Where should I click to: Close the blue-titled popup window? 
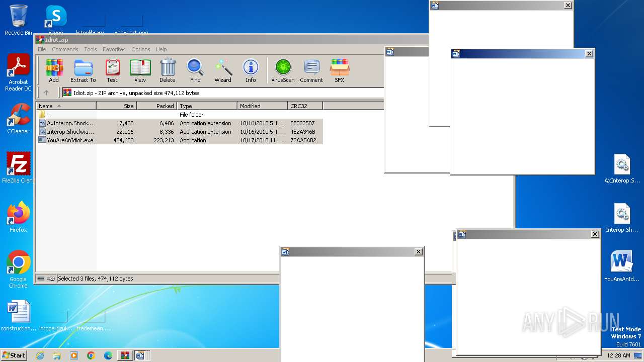pyautogui.click(x=589, y=54)
